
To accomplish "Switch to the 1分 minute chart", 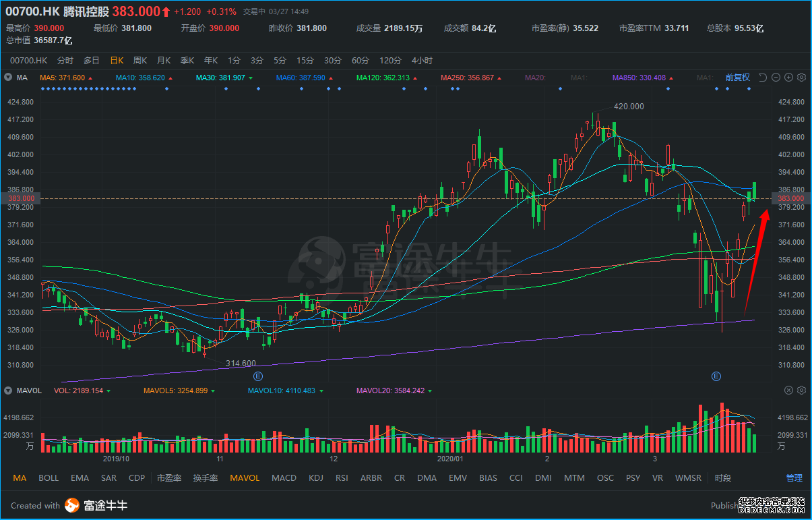I will 234,60.
